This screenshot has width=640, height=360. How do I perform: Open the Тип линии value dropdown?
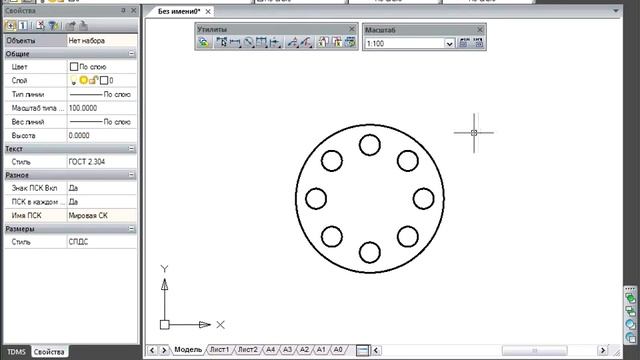102,94
